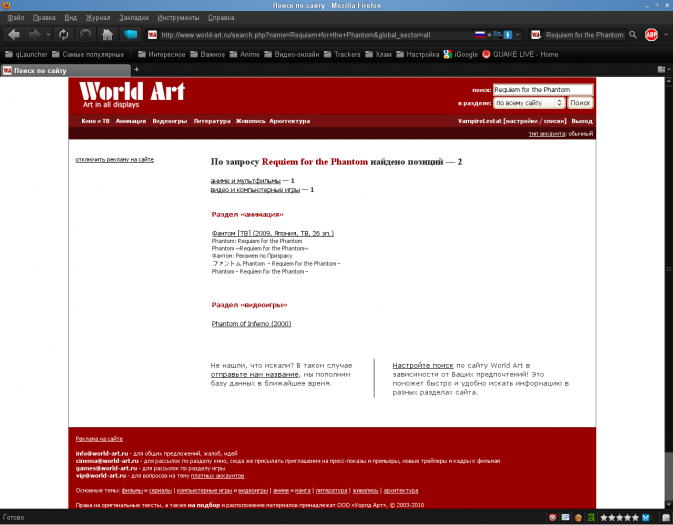Click the small window-like status bar icon

pos(565,517)
